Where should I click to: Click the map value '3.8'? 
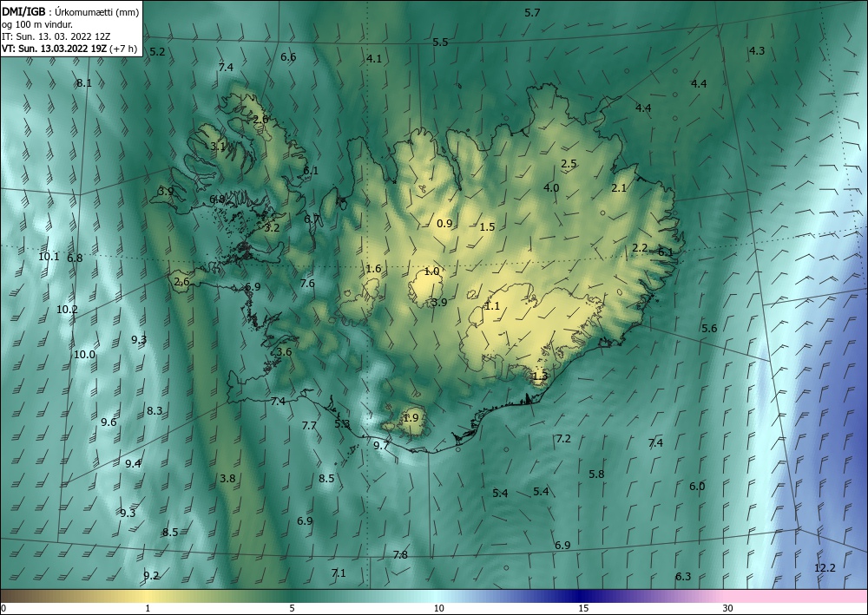point(227,479)
